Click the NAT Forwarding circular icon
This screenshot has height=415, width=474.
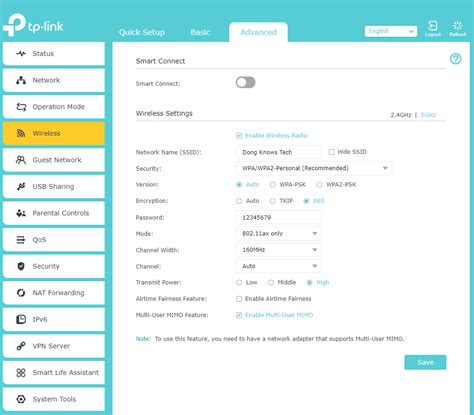tap(21, 293)
